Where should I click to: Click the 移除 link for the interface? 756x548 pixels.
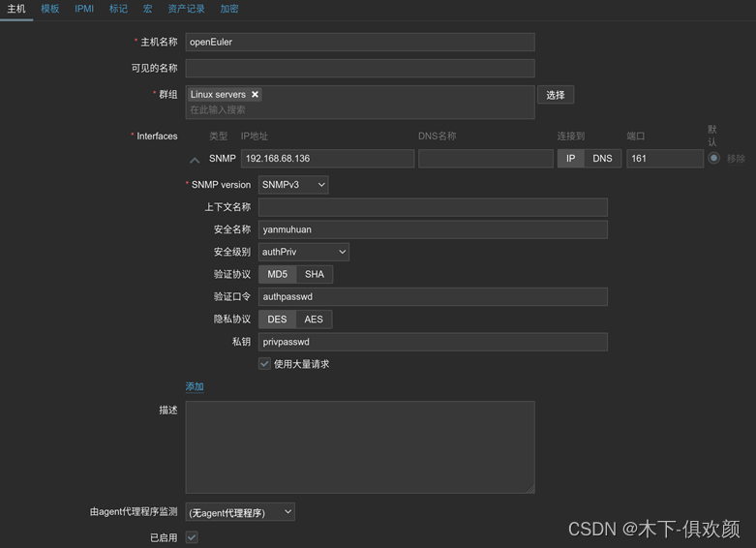coord(736,158)
